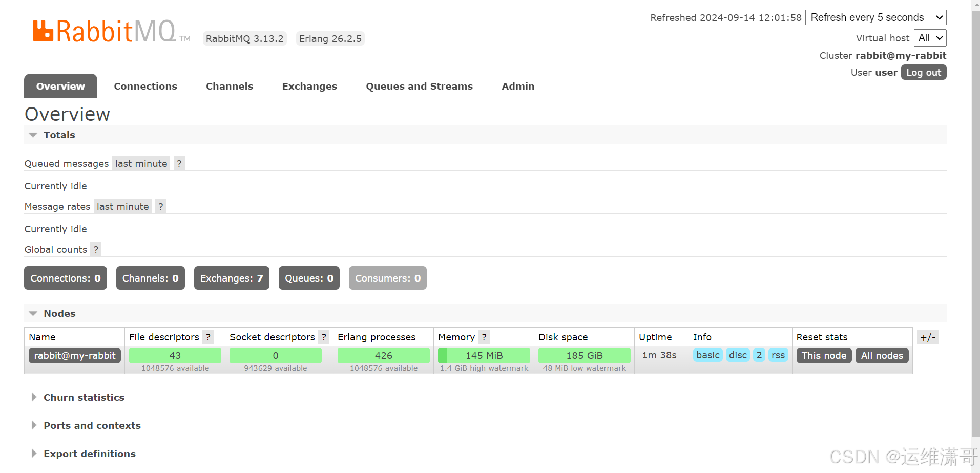Click Channels: 0 count button
The width and height of the screenshot is (980, 473).
coord(151,278)
